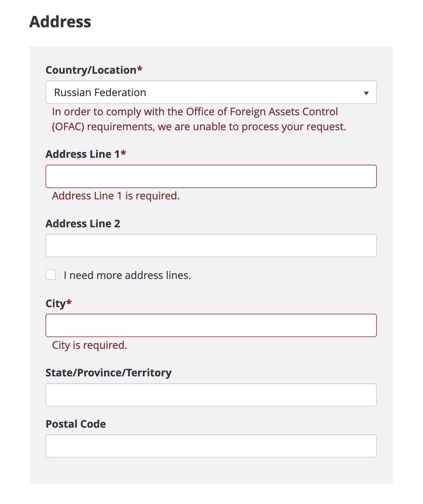Click the required asterisk beside City
Image resolution: width=423 pixels, height=504 pixels.
coord(69,302)
